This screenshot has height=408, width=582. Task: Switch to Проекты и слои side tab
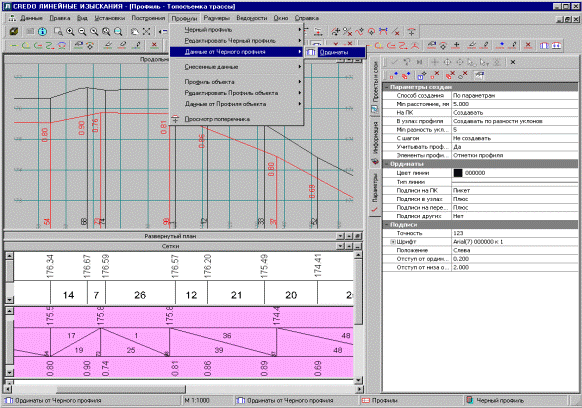(375, 87)
